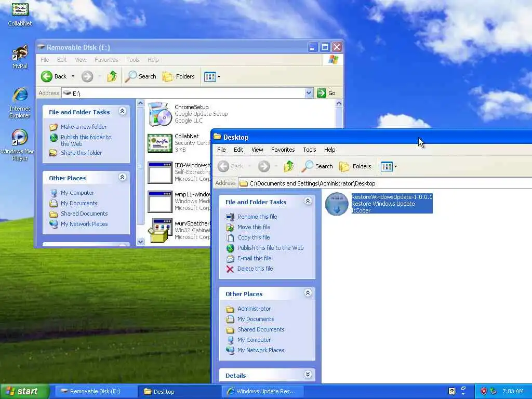Open Shared Documents in Removable Disk's Other Places

[x=84, y=214]
